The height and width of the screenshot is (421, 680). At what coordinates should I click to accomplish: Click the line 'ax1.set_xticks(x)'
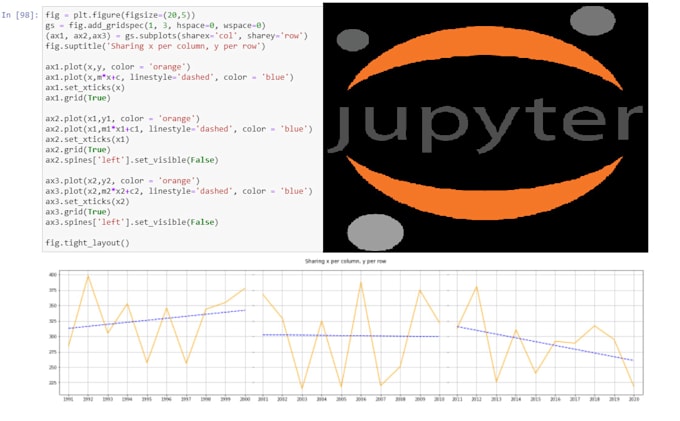pos(85,88)
